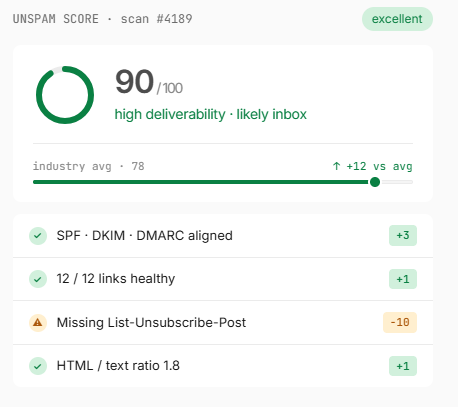Click the 'industry avg · 78' label
Image resolution: width=458 pixels, height=407 pixels.
point(89,166)
